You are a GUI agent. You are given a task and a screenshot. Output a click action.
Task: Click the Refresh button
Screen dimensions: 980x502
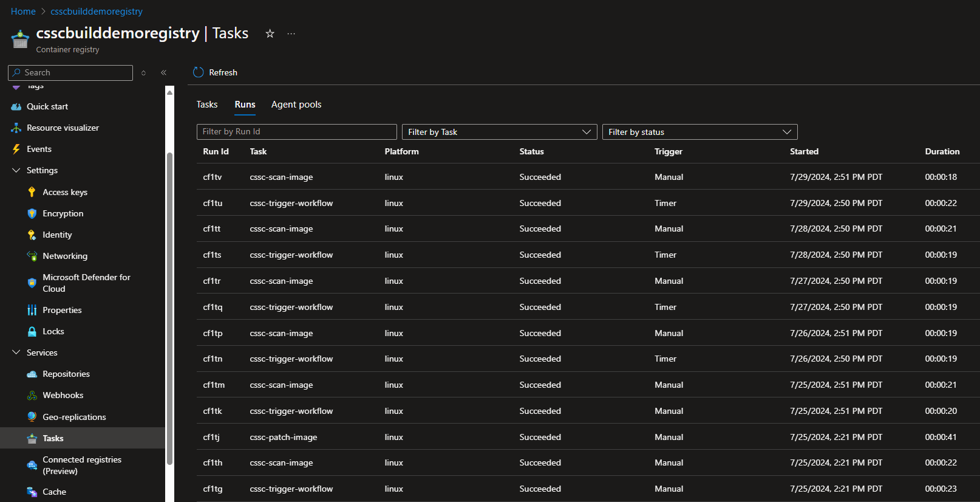[216, 72]
